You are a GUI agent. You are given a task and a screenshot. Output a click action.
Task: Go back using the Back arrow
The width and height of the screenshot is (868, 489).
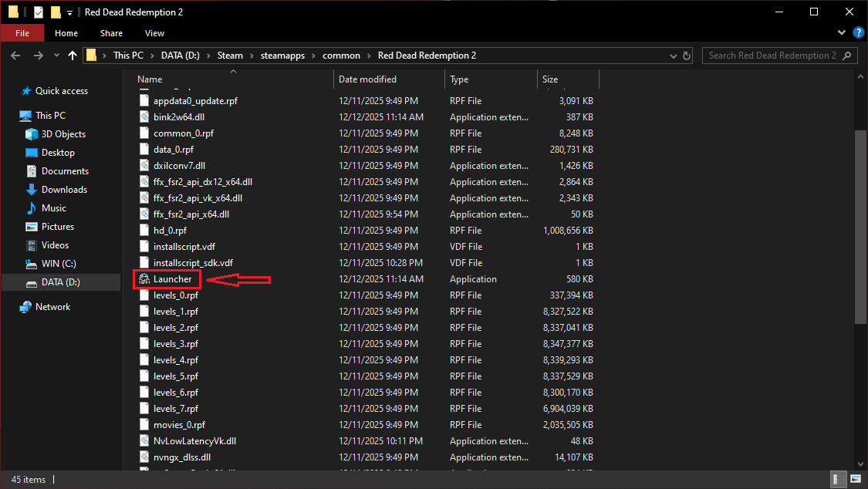[16, 56]
